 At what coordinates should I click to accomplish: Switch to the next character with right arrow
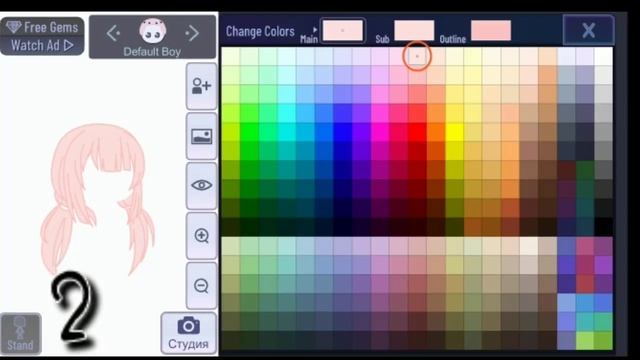coord(192,33)
